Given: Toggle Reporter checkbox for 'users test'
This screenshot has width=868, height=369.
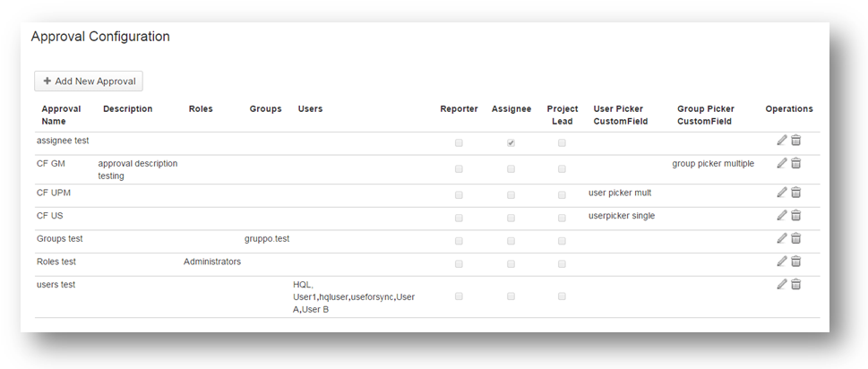Looking at the screenshot, I should [459, 296].
